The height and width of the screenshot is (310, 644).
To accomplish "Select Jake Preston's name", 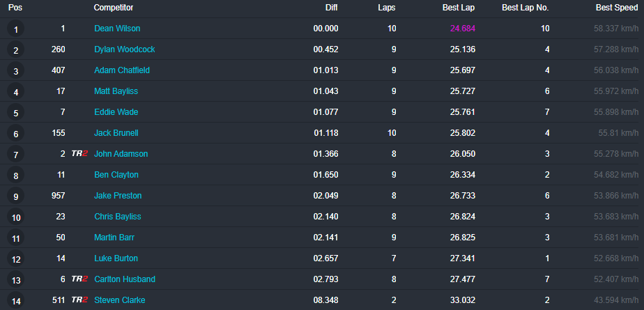I will [116, 196].
